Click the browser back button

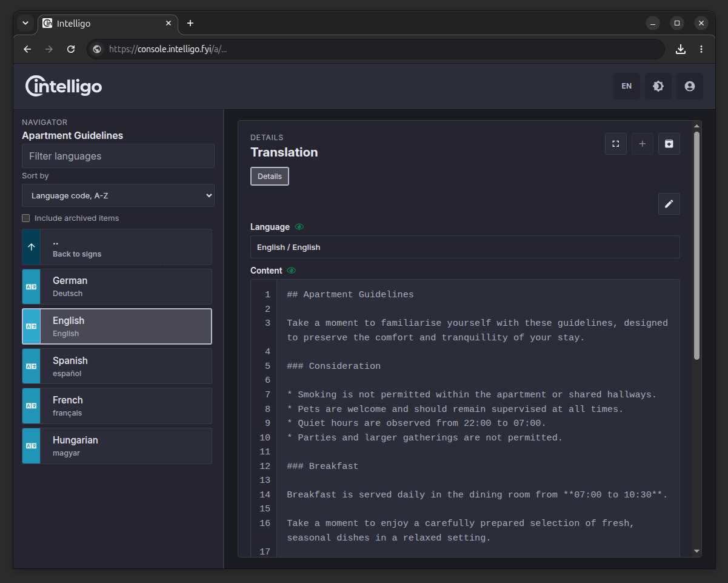tap(27, 49)
